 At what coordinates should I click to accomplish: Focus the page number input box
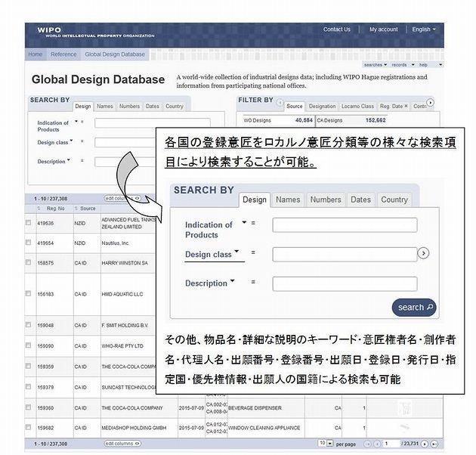[x=391, y=444]
